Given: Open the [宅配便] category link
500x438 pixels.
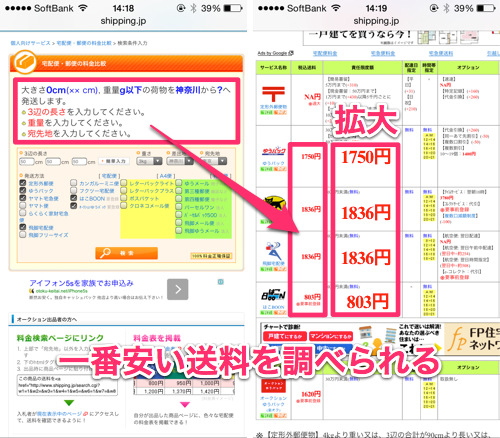Looking at the screenshot, I should pos(109,176).
